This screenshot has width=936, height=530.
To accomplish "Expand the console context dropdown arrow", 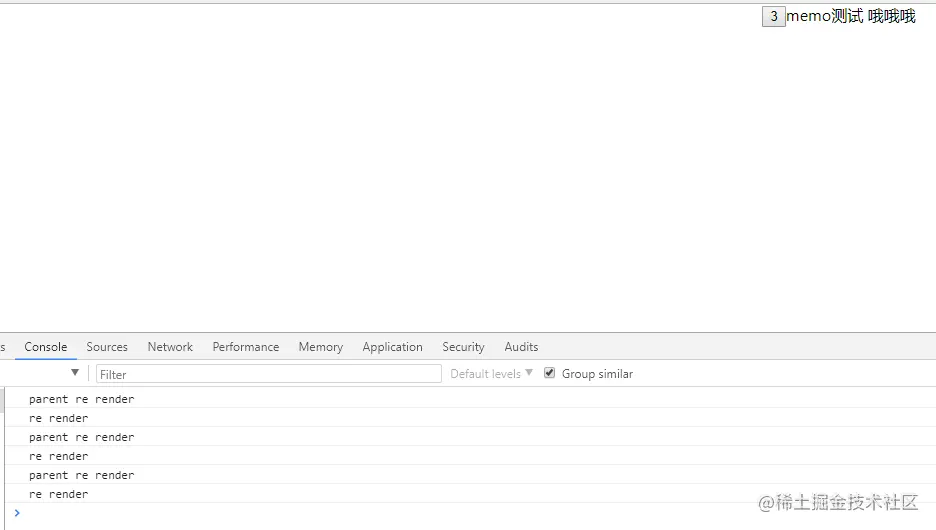I will (x=75, y=372).
